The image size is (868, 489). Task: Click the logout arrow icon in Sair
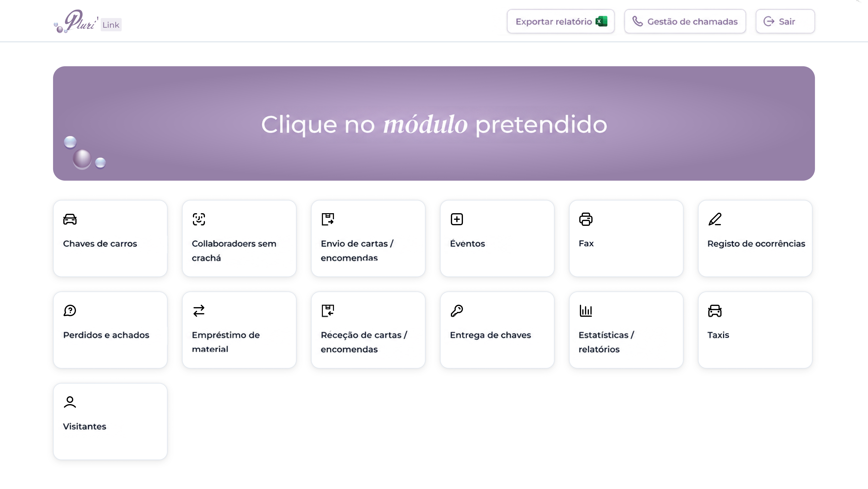coord(769,21)
